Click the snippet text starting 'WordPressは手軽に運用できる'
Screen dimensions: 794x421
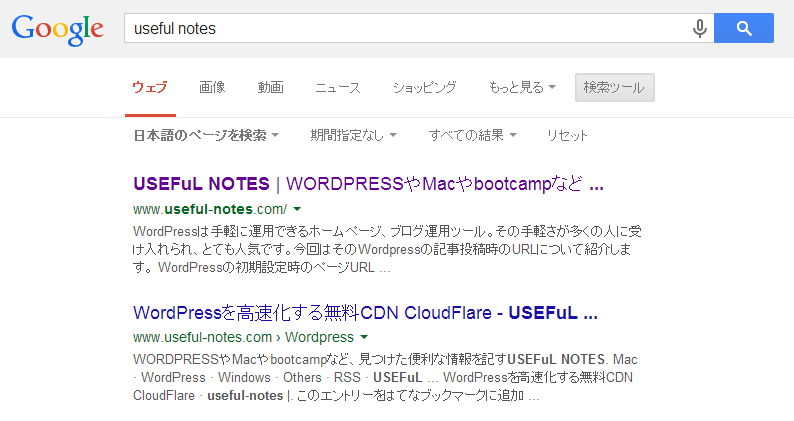click(387, 249)
